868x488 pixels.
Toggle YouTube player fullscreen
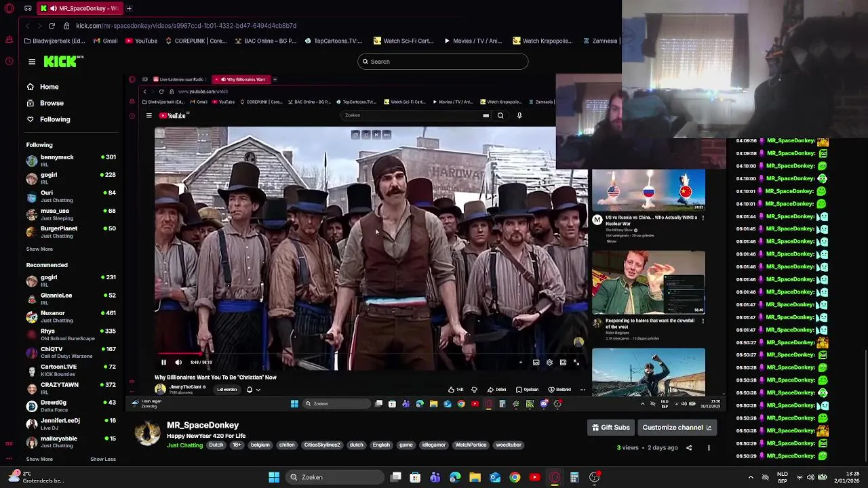click(x=576, y=363)
